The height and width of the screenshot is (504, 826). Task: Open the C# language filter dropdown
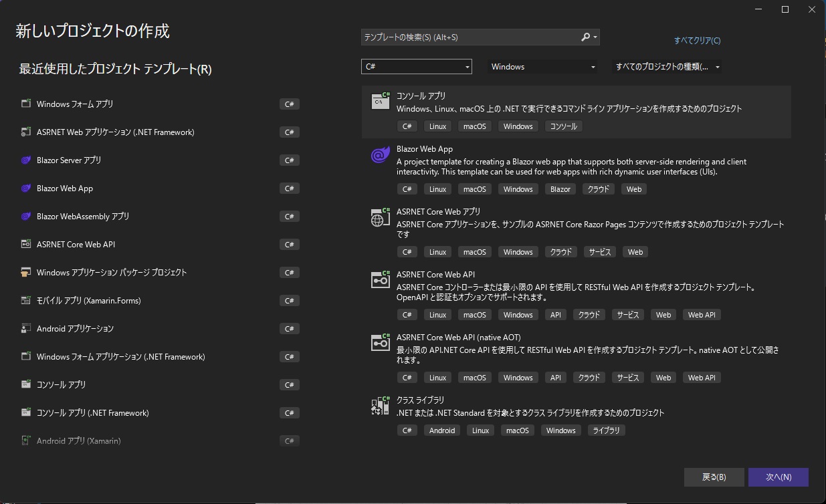point(417,67)
